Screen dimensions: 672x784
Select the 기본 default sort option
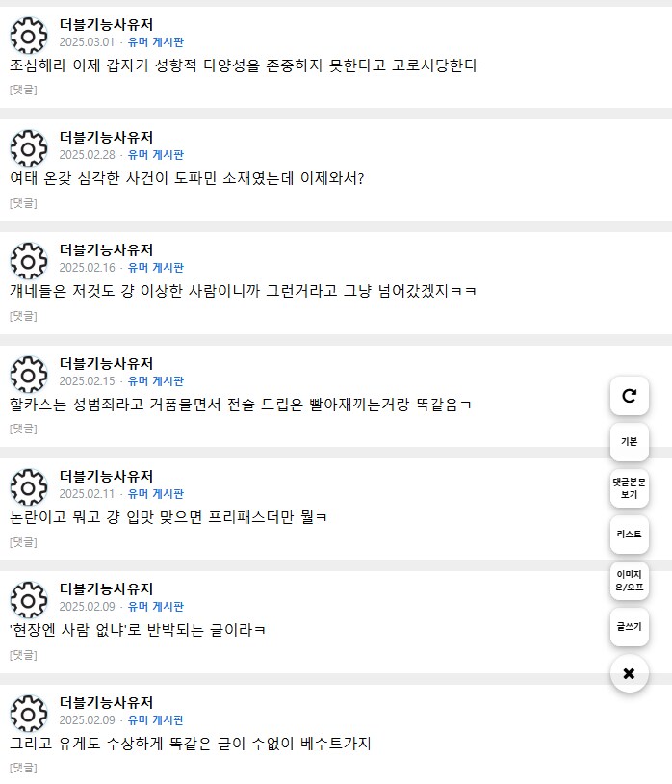point(629,442)
